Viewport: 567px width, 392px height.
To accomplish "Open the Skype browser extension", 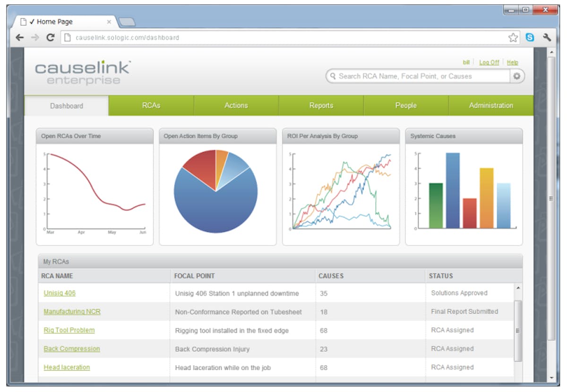I will click(529, 37).
